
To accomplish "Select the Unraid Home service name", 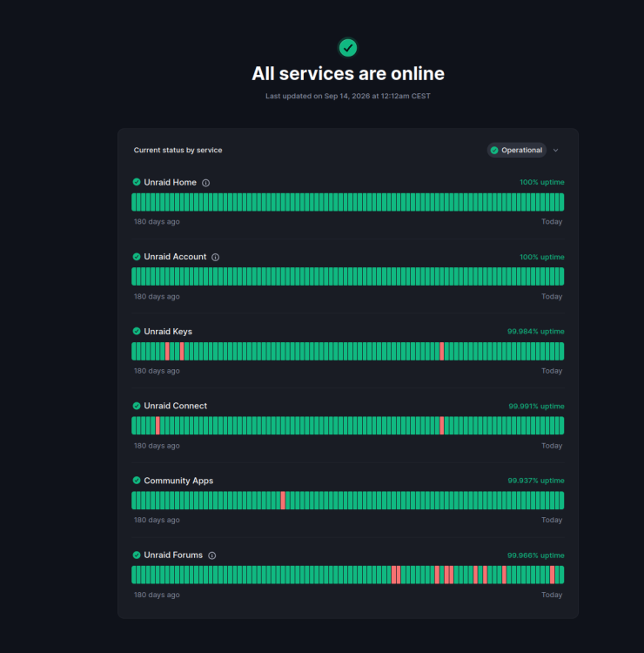I will [170, 183].
